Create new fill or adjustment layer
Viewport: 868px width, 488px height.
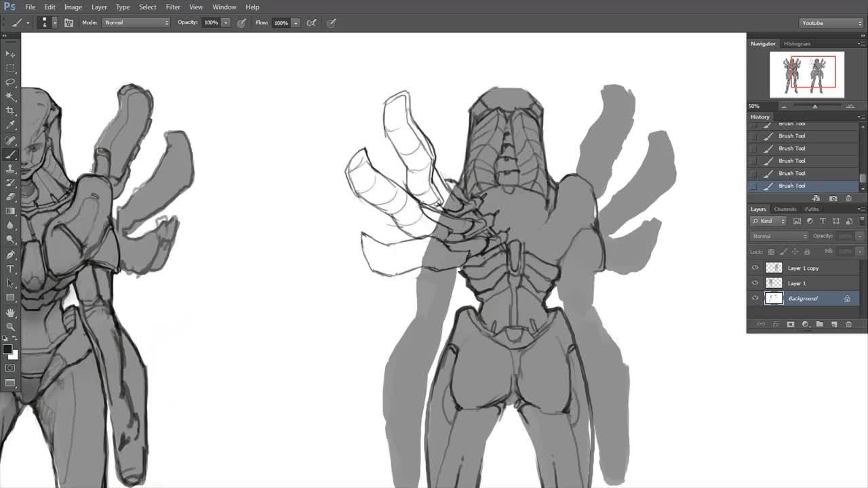[805, 325]
